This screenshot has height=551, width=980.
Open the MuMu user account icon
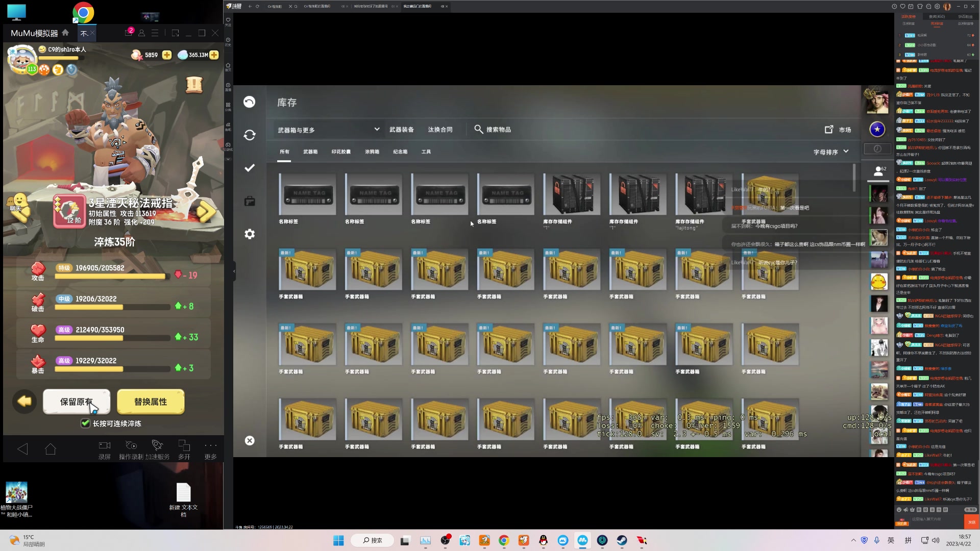(142, 33)
